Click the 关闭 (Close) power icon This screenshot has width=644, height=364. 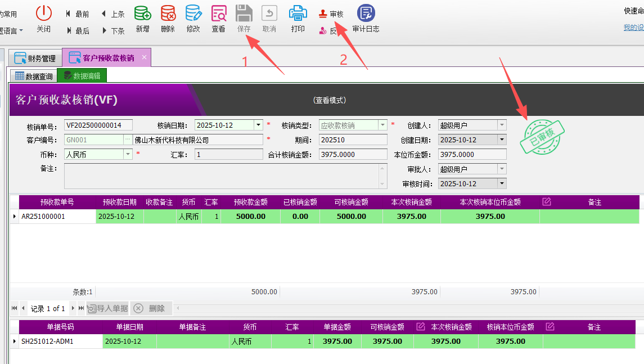pyautogui.click(x=43, y=14)
